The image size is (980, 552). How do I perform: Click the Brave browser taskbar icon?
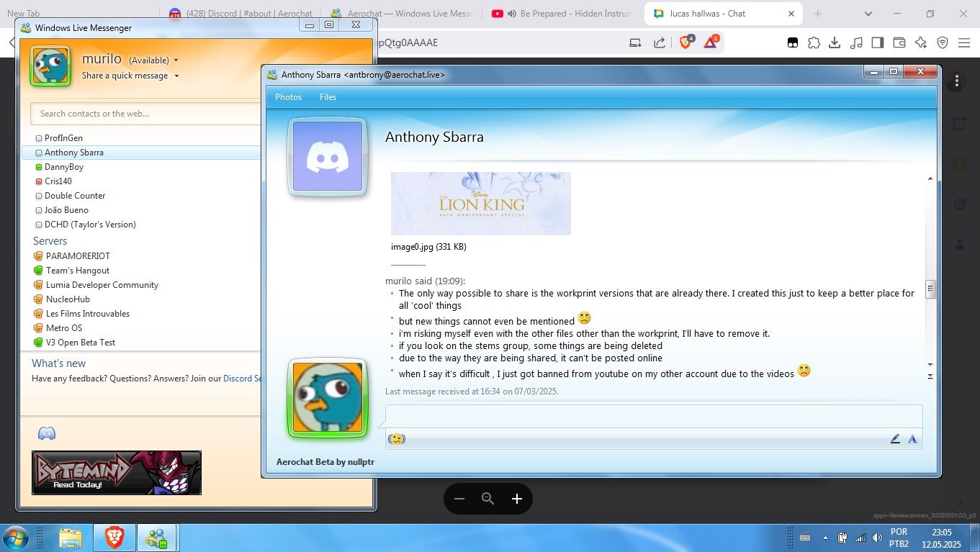[114, 538]
